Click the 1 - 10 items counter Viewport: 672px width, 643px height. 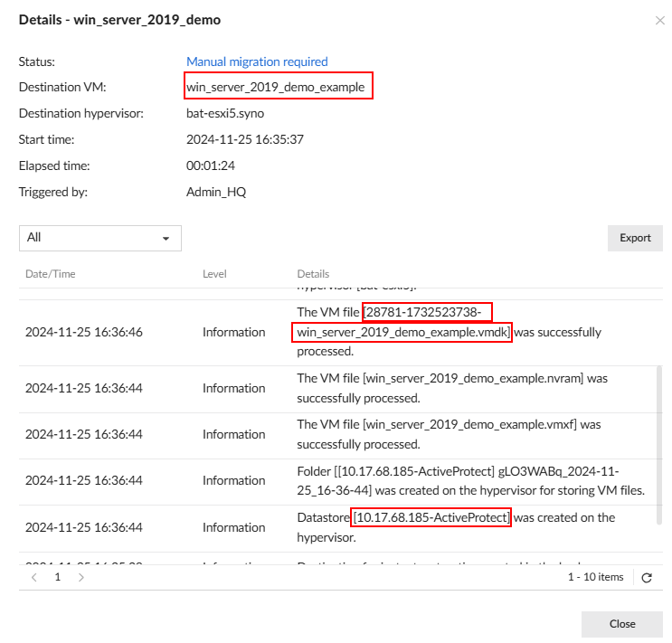pos(595,577)
